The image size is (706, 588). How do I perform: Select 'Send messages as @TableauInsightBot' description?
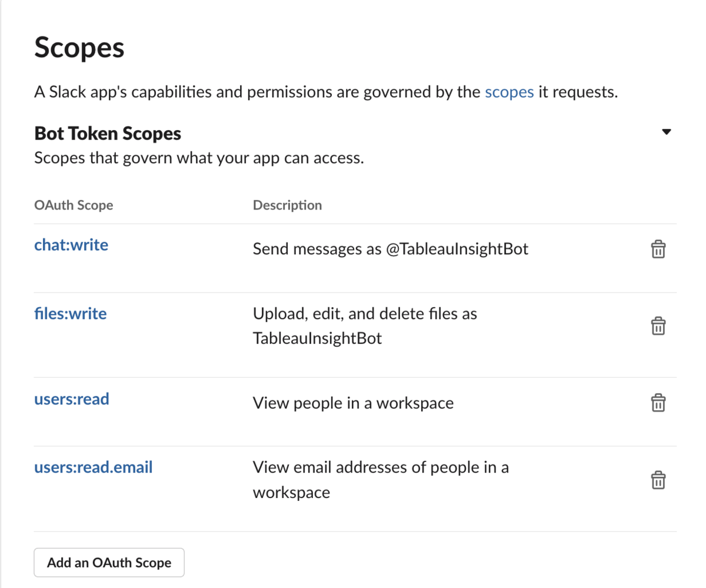[x=391, y=250]
